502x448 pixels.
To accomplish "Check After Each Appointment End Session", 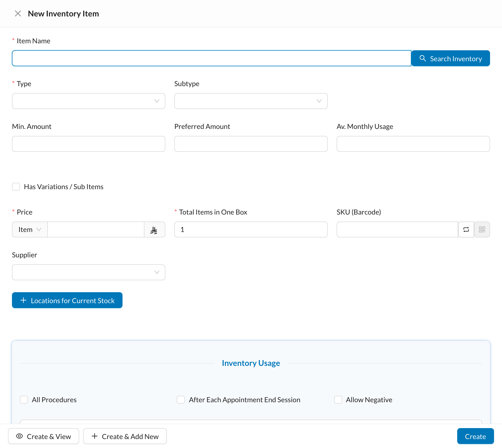I will [181, 400].
